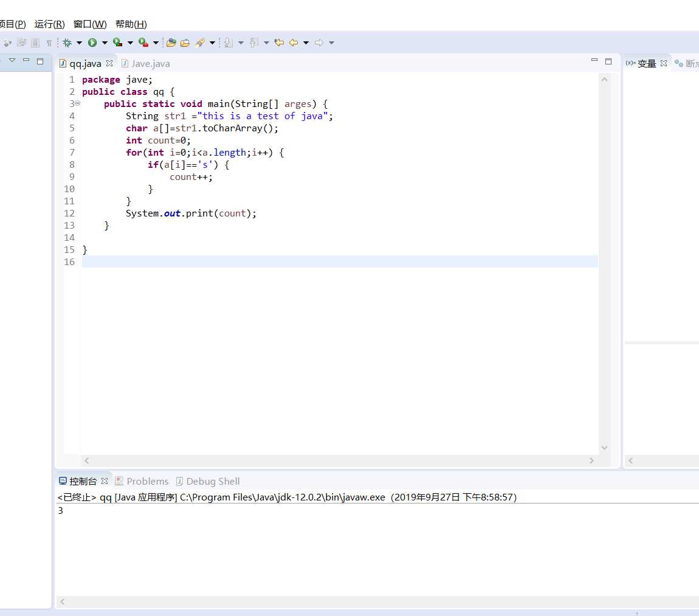Click the External Tools run icon

(143, 43)
